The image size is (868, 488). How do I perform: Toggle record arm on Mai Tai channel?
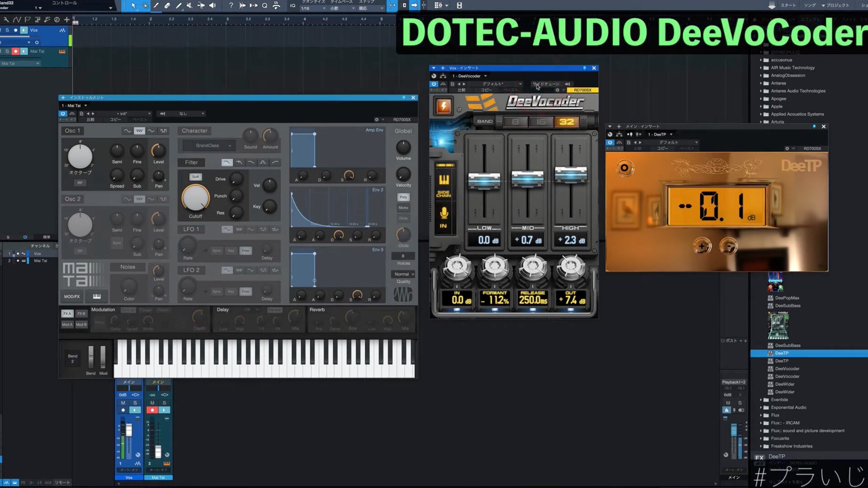pyautogui.click(x=152, y=410)
